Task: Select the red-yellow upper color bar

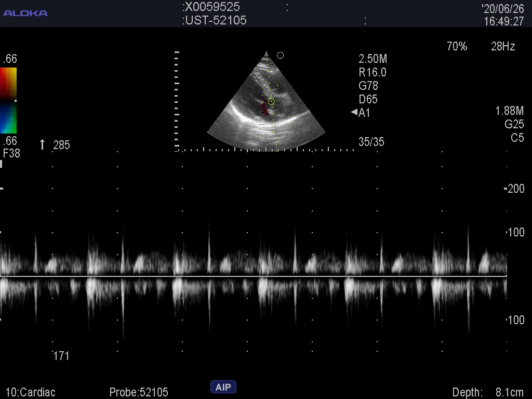Action: [x=8, y=83]
